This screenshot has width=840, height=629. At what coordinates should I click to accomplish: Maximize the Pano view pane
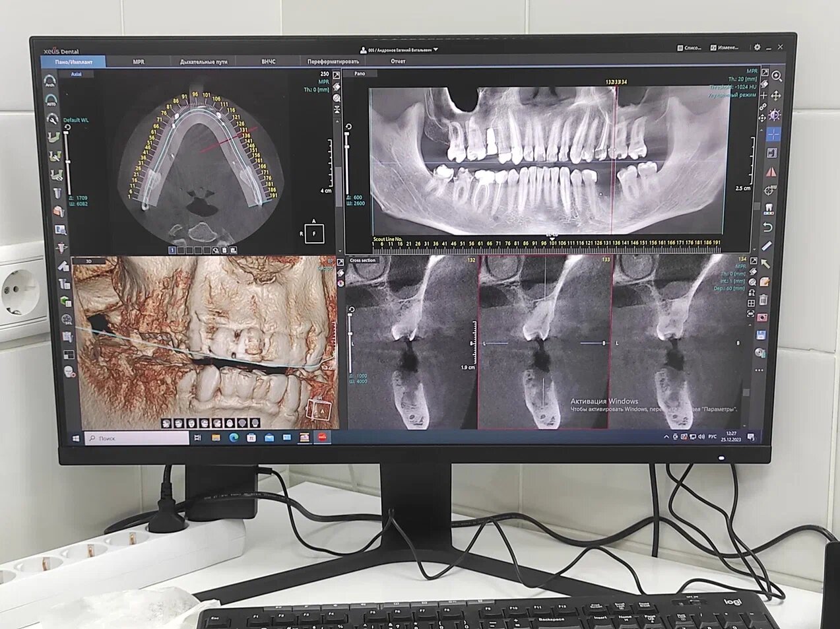click(765, 72)
